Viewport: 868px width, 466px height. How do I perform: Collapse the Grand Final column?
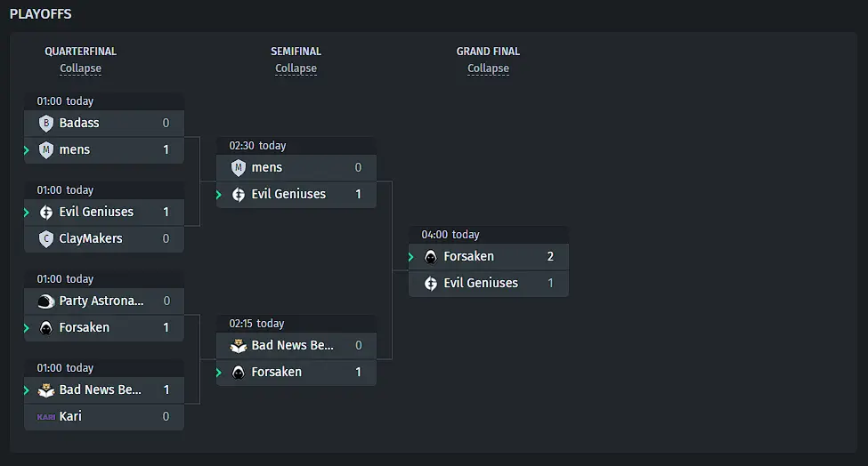pos(488,68)
